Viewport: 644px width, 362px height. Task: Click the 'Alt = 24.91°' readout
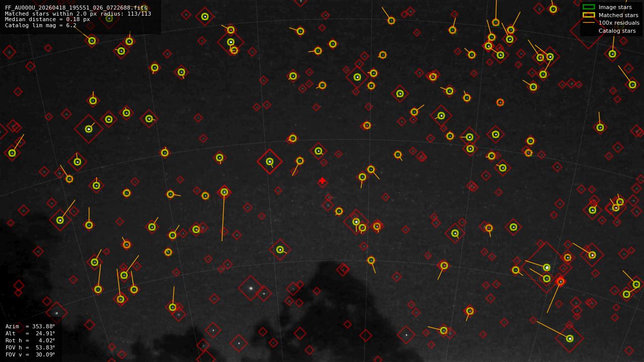coord(30,333)
